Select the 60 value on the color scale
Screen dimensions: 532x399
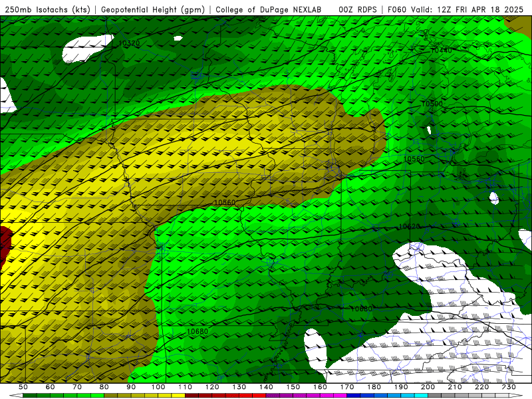pos(50,387)
